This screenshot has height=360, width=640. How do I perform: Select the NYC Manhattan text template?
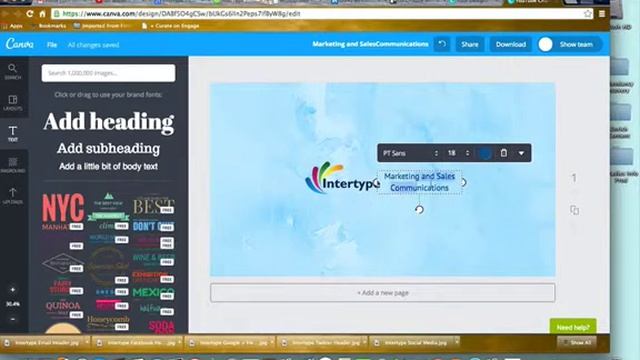coord(63,211)
